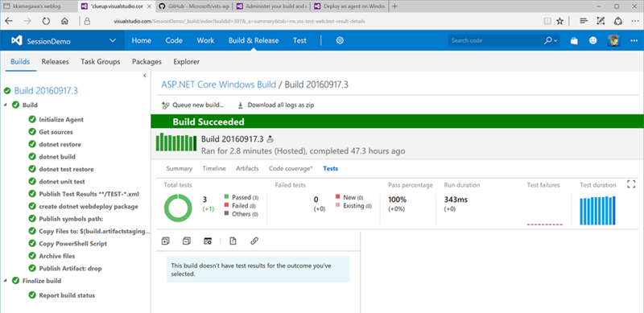Open the Work hub

tap(205, 41)
